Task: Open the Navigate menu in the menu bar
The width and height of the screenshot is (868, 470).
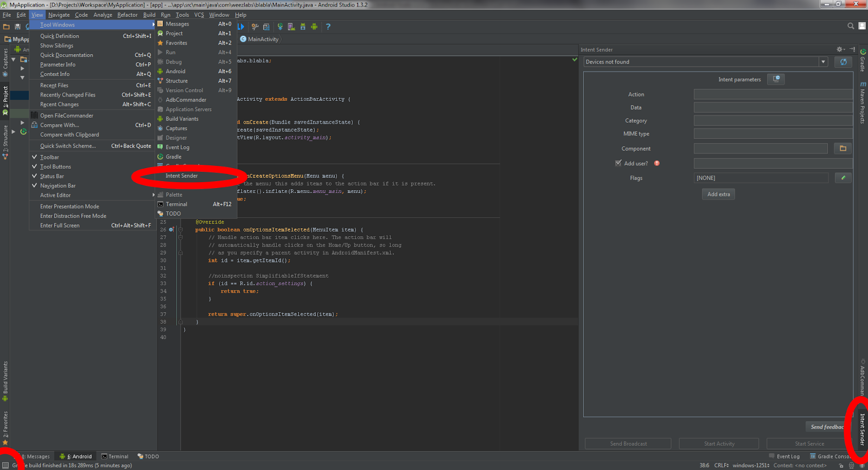Action: 59,15
